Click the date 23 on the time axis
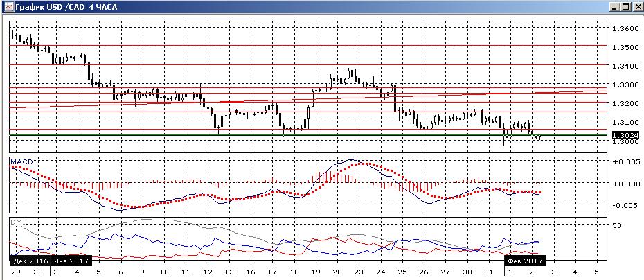Image resolution: width=644 pixels, height=280 pixels. (359, 272)
